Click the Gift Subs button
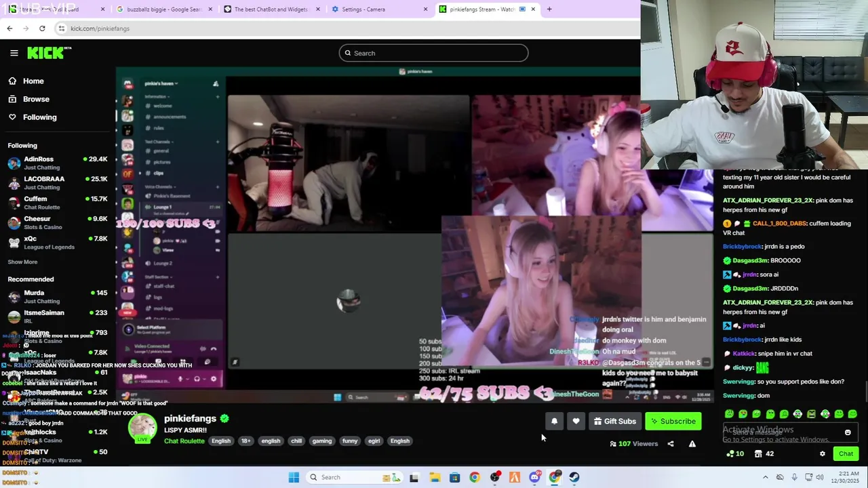Viewport: 868px width, 488px height. [x=614, y=421]
